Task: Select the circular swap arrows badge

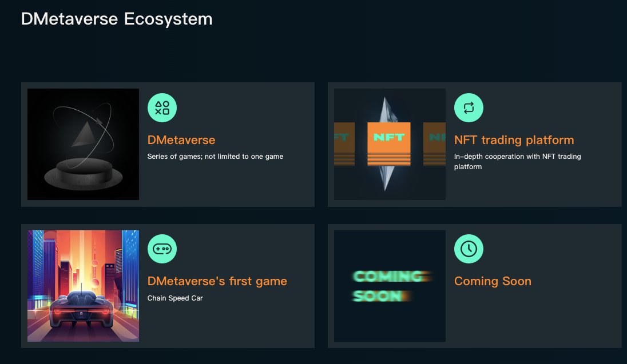Action: pos(469,107)
